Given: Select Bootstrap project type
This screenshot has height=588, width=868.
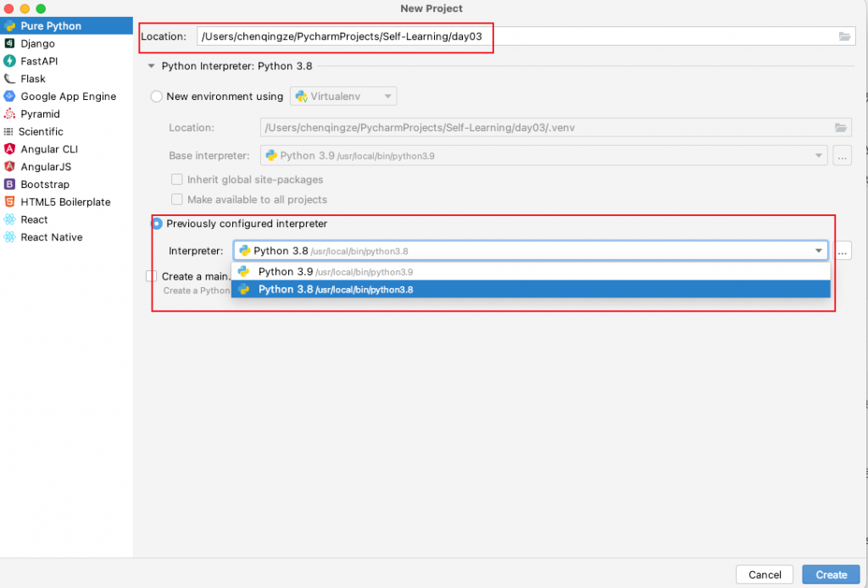Looking at the screenshot, I should coord(66,184).
